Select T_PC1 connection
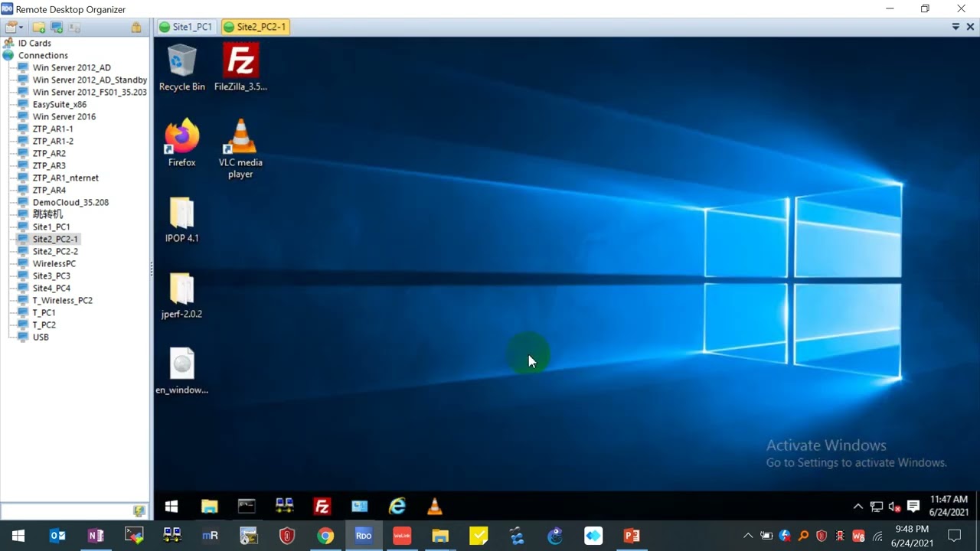 click(44, 313)
